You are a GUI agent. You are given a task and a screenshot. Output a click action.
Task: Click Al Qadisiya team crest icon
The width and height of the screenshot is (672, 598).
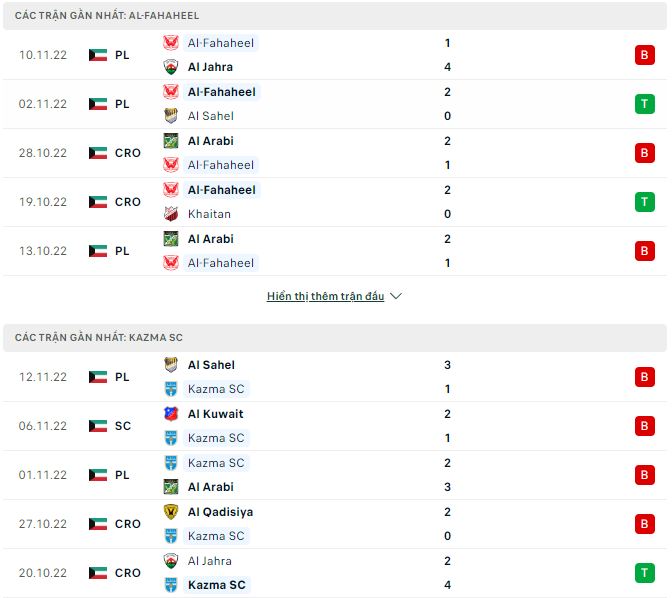pos(171,512)
